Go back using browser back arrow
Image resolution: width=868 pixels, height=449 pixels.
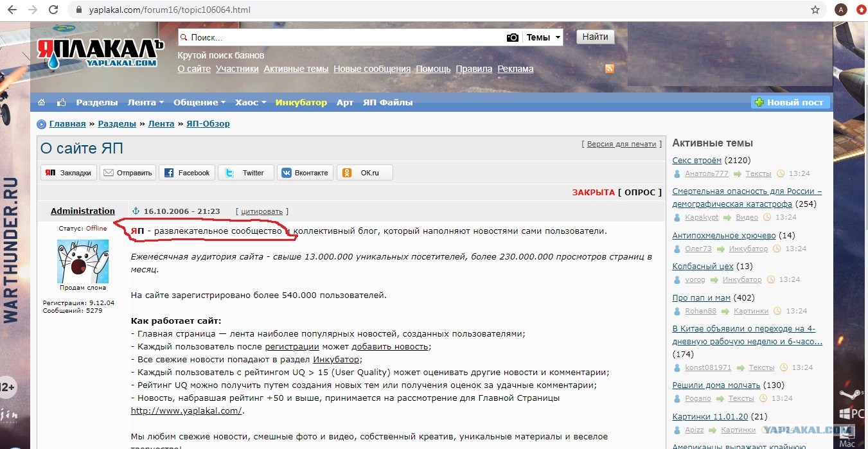point(13,10)
